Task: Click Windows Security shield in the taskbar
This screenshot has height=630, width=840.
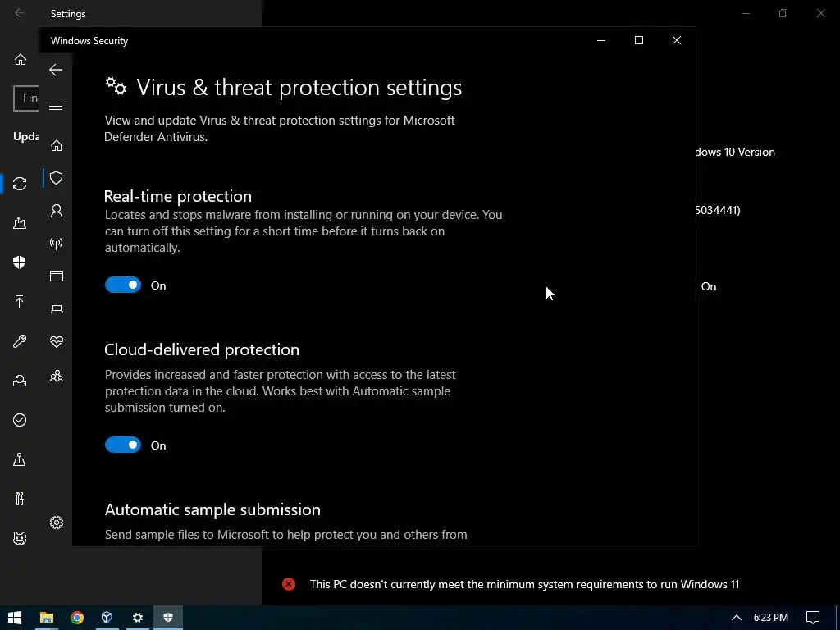Action: tap(168, 618)
